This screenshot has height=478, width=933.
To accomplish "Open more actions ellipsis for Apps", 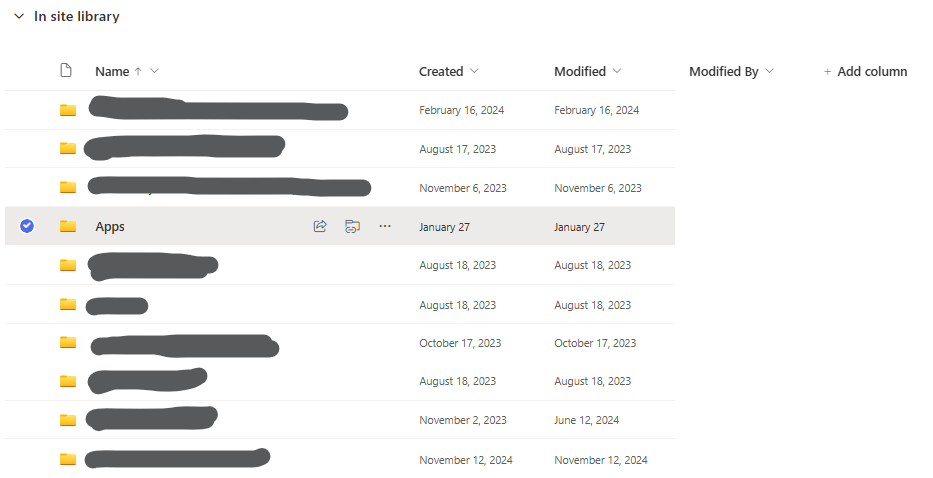I will pos(385,227).
